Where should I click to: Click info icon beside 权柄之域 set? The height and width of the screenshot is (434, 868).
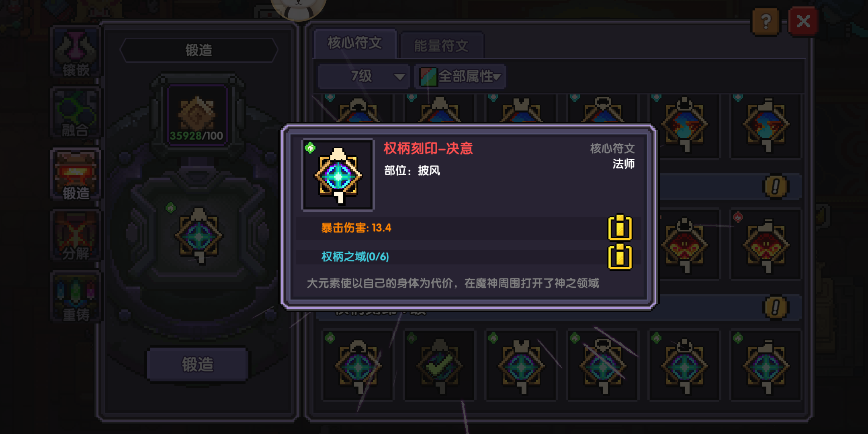tap(620, 256)
